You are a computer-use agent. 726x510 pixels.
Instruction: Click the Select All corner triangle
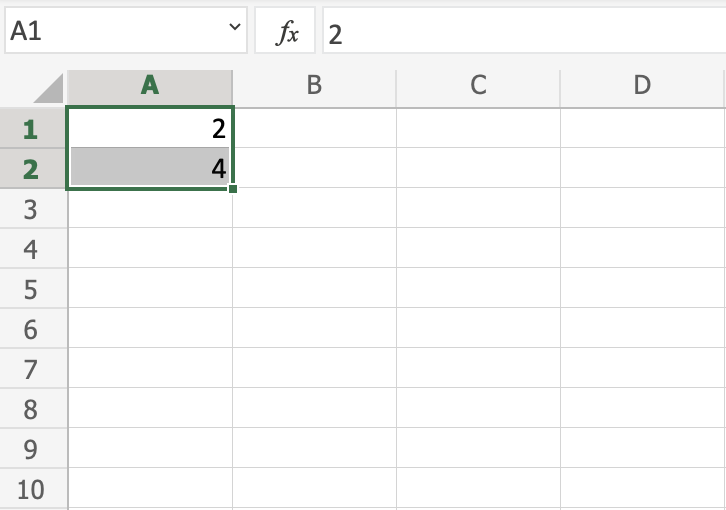pyautogui.click(x=48, y=89)
